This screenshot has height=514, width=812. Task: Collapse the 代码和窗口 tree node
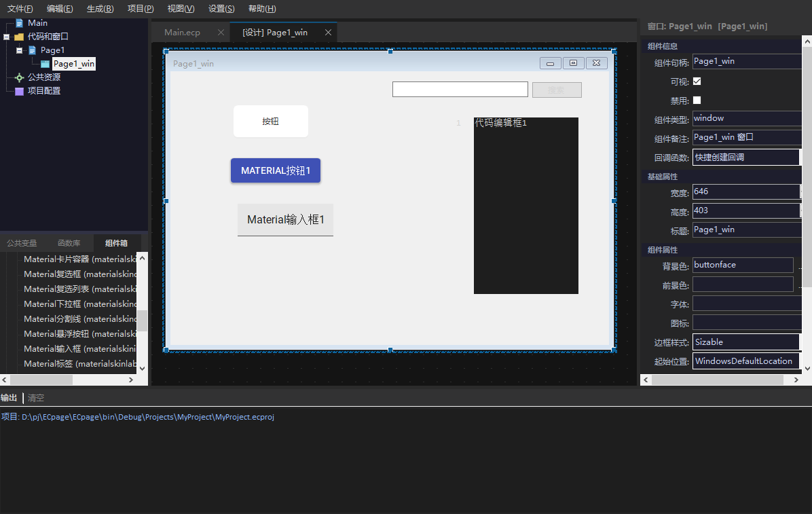pyautogui.click(x=6, y=37)
